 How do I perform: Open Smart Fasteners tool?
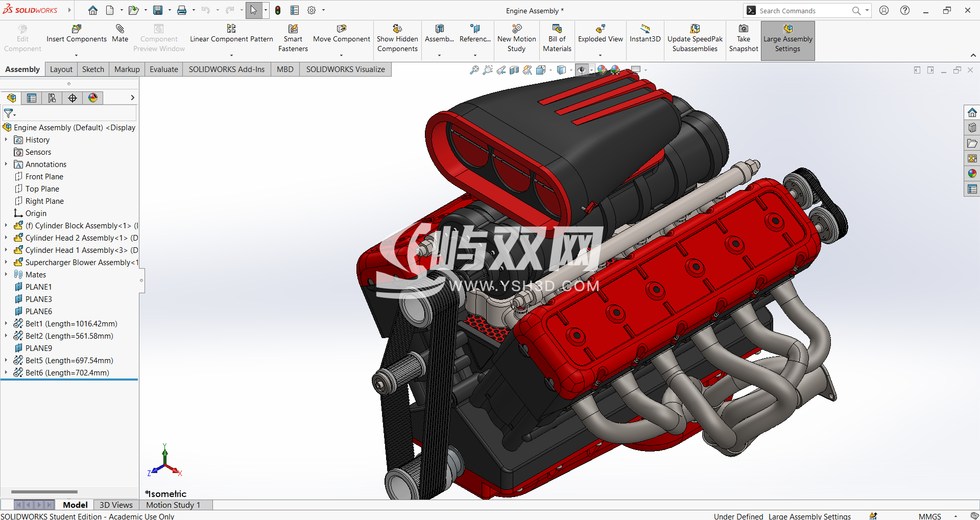293,38
